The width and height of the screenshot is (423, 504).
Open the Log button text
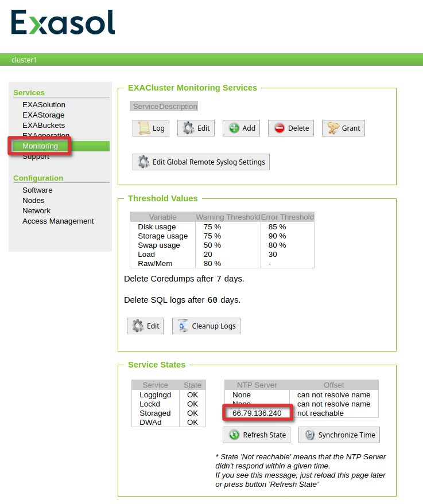pos(158,128)
